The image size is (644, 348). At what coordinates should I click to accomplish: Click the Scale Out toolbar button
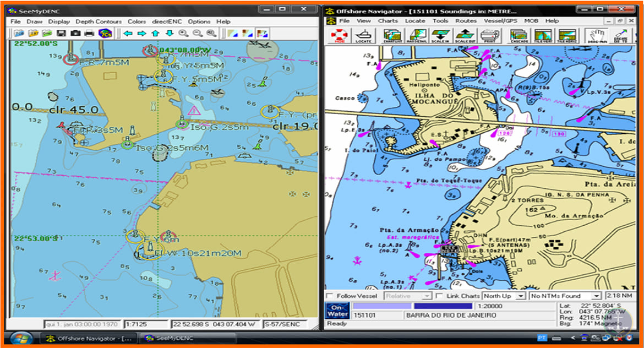tap(465, 36)
